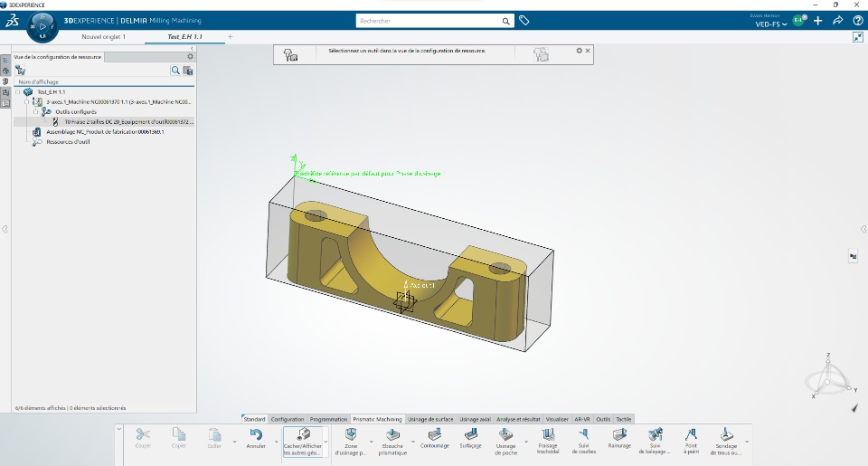Image resolution: width=868 pixels, height=466 pixels.
Task: Switch to the Usinage axial tab
Action: click(x=475, y=419)
